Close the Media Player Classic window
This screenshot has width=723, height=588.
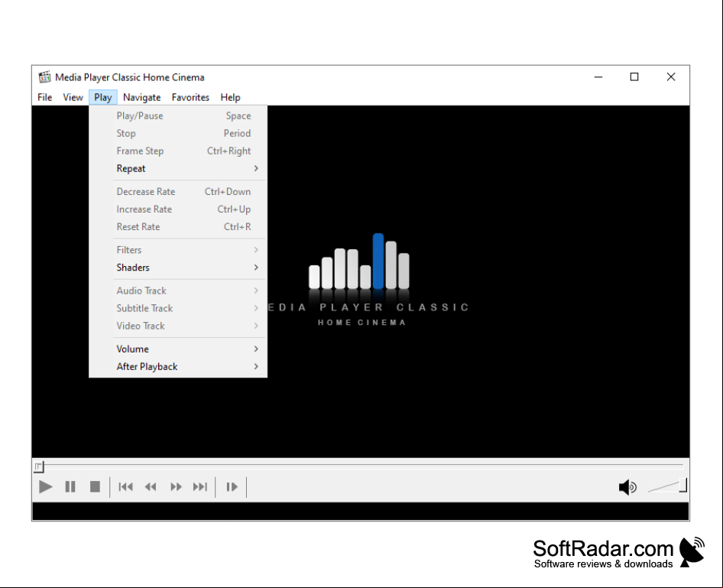tap(671, 77)
